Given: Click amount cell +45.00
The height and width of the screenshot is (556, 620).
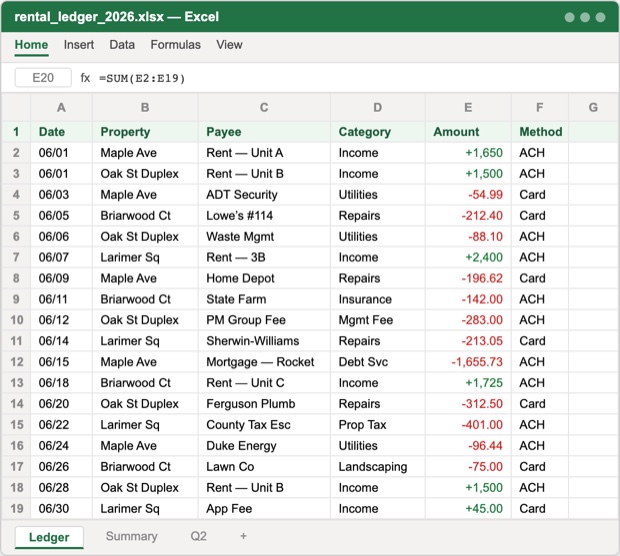Looking at the screenshot, I should pos(468,508).
